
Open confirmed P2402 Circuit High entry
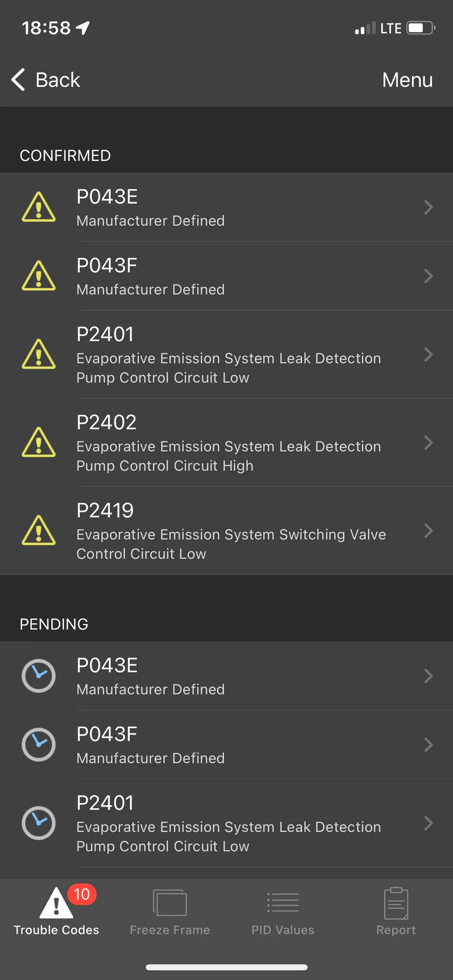point(228,443)
